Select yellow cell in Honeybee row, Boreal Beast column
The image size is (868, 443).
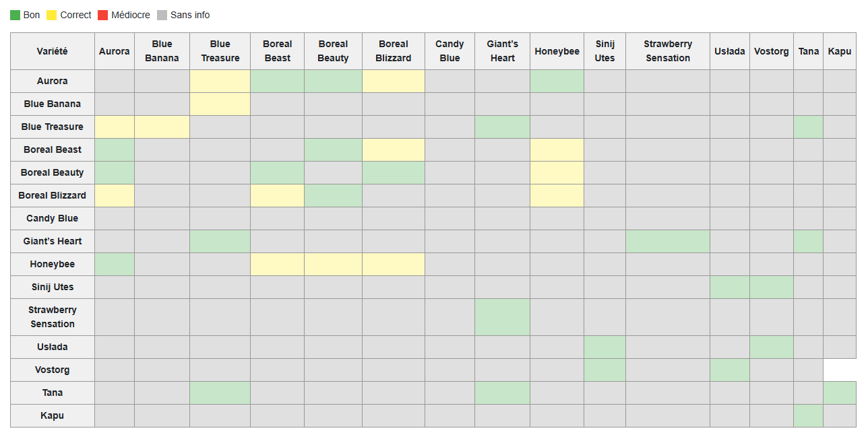click(277, 264)
